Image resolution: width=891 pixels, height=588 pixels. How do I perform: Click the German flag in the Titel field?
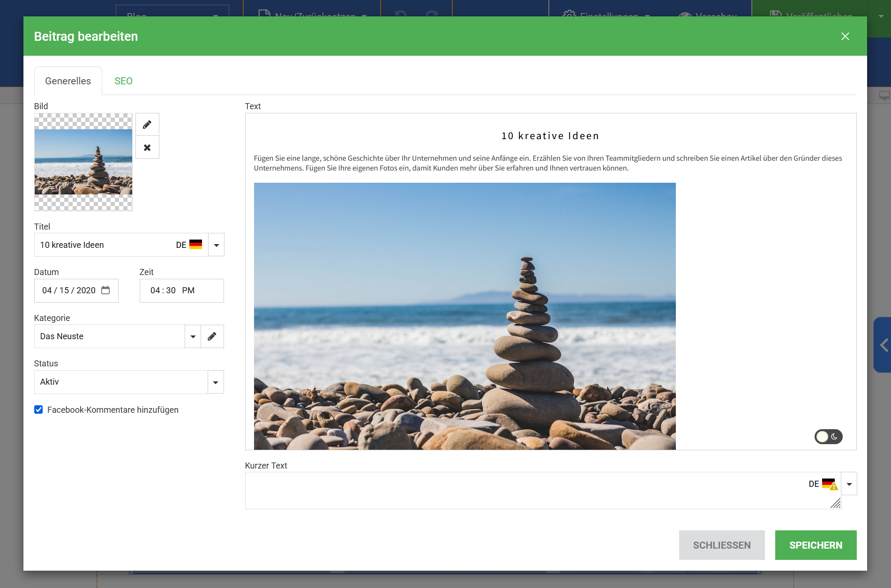tap(195, 245)
